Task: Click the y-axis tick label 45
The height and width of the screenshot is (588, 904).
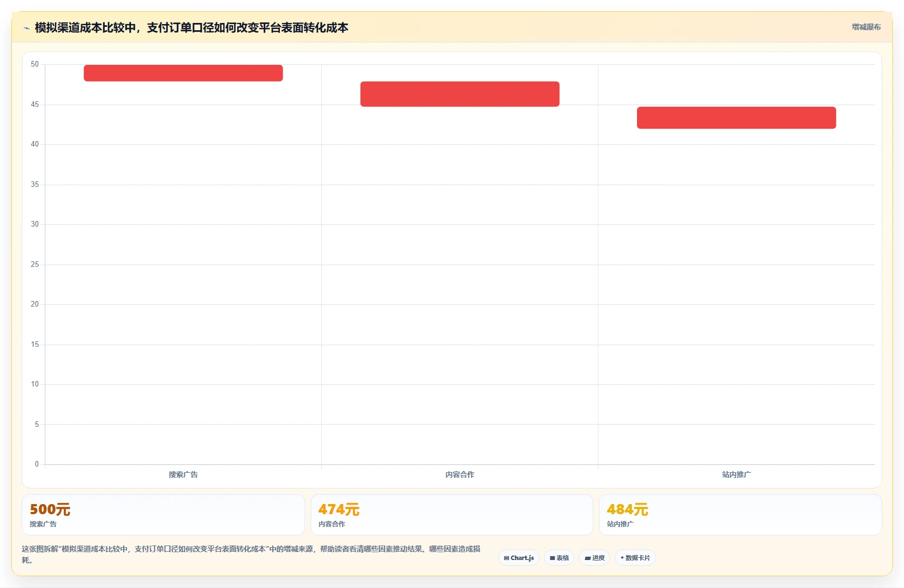Action: (35, 105)
